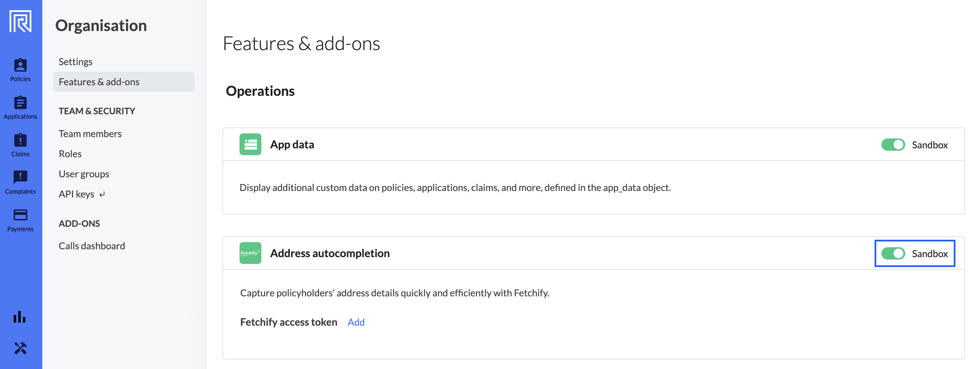Click the Fetchify logo icon

(x=250, y=253)
